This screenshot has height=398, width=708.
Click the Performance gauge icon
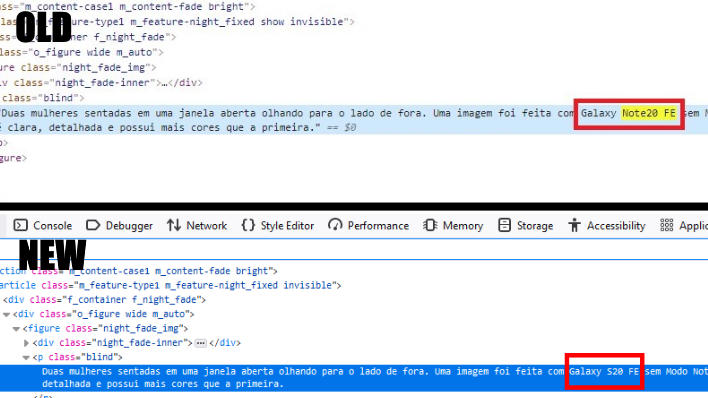(x=335, y=225)
